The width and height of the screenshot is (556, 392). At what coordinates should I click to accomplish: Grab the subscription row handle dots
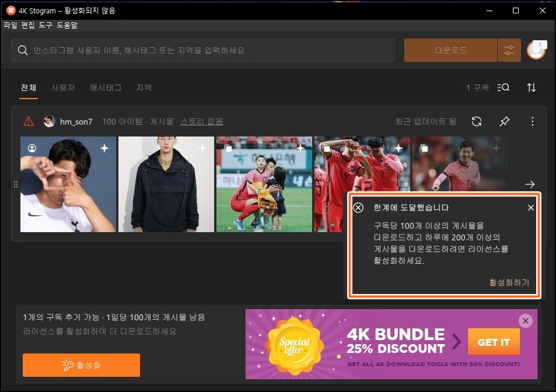16,184
